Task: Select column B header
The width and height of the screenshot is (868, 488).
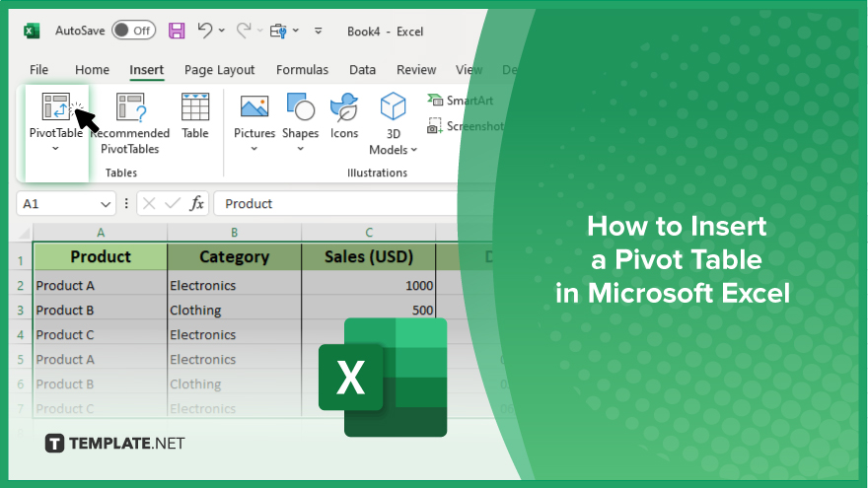Action: tap(234, 233)
